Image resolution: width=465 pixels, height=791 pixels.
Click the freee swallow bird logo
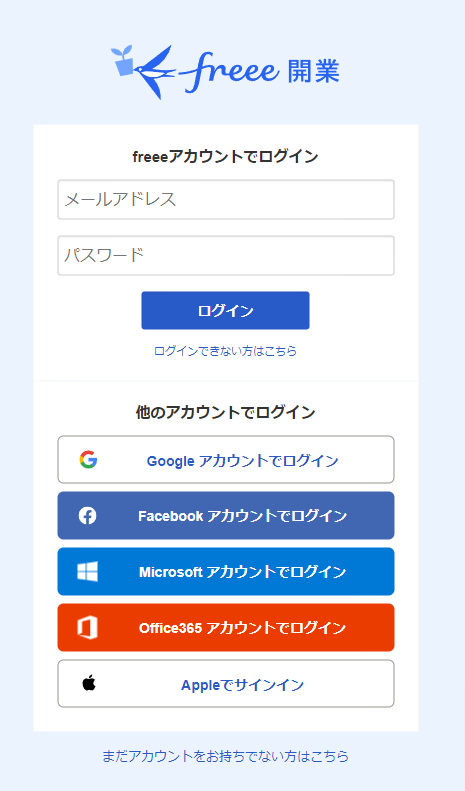tap(155, 72)
